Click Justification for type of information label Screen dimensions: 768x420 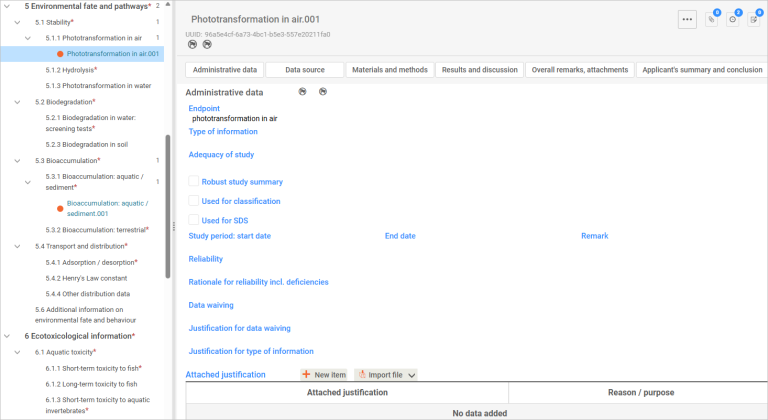tap(251, 351)
